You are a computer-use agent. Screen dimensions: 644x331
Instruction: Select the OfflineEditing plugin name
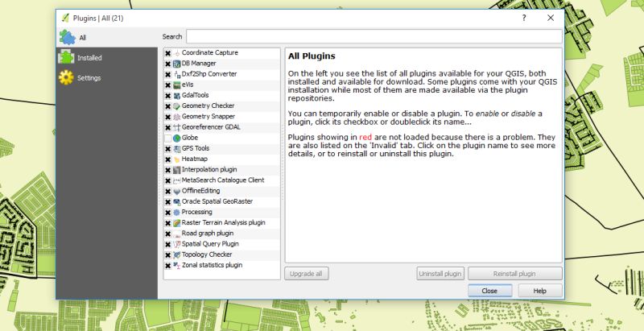[200, 191]
